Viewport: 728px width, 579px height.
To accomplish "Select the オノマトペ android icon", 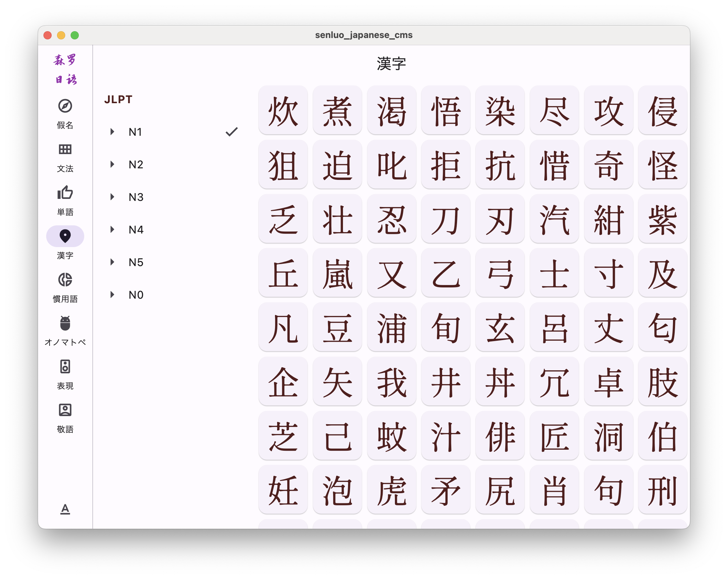I will coord(65,323).
